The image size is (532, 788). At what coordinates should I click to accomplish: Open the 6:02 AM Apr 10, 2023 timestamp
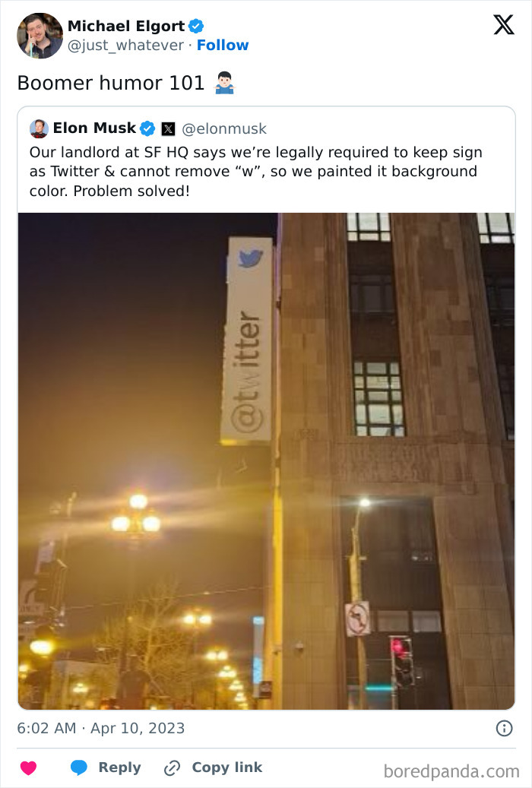101,728
